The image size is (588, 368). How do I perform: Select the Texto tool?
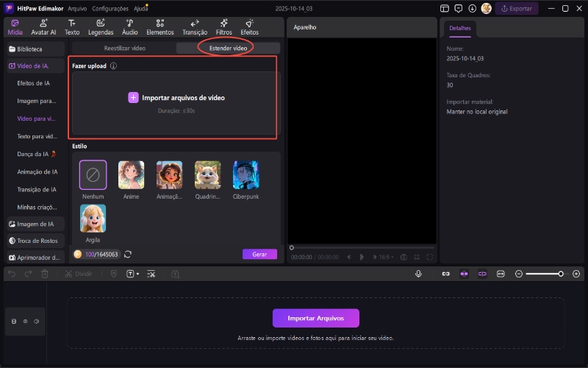coord(72,27)
